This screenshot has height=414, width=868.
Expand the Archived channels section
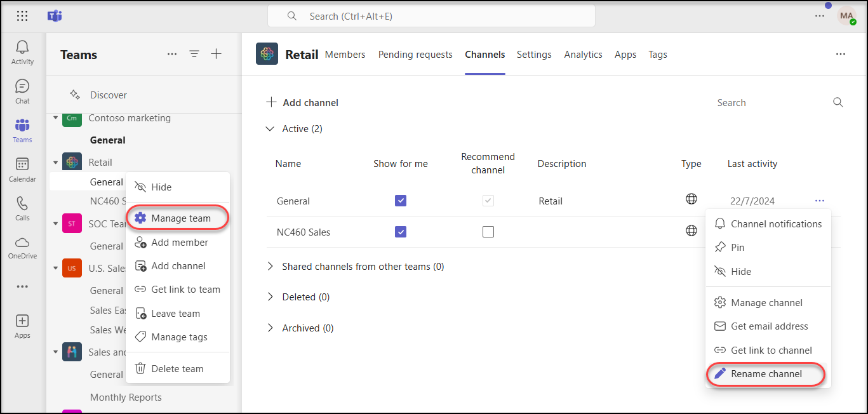pos(270,328)
